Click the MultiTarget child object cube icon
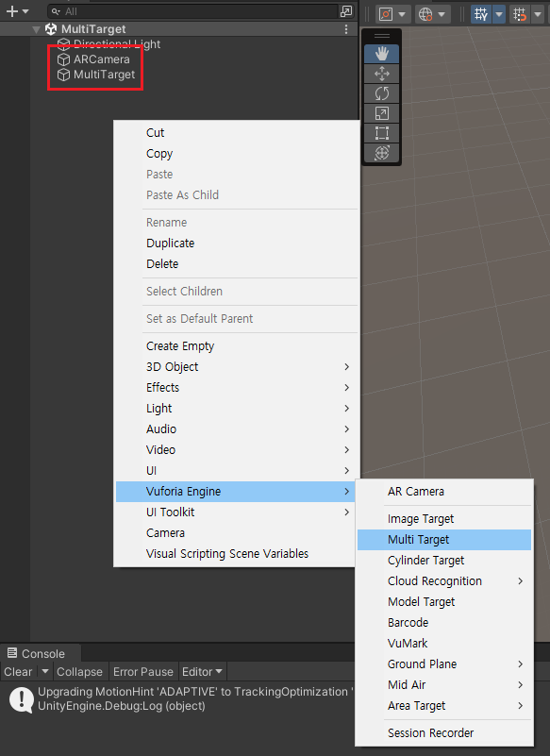The image size is (550, 756). [63, 75]
